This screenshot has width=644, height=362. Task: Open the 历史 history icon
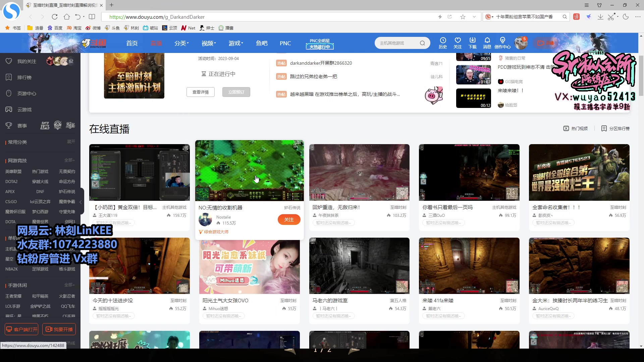[x=443, y=43]
